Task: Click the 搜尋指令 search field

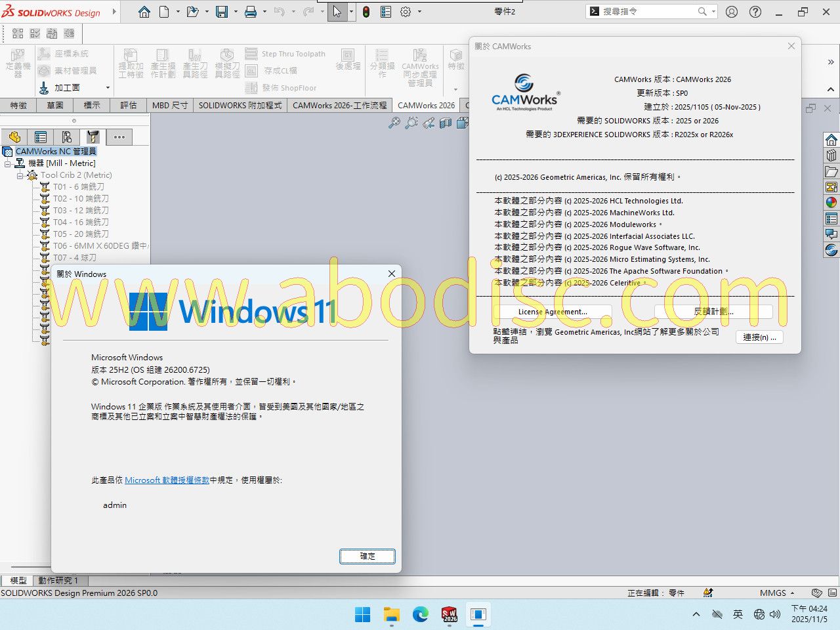Action: coord(648,12)
